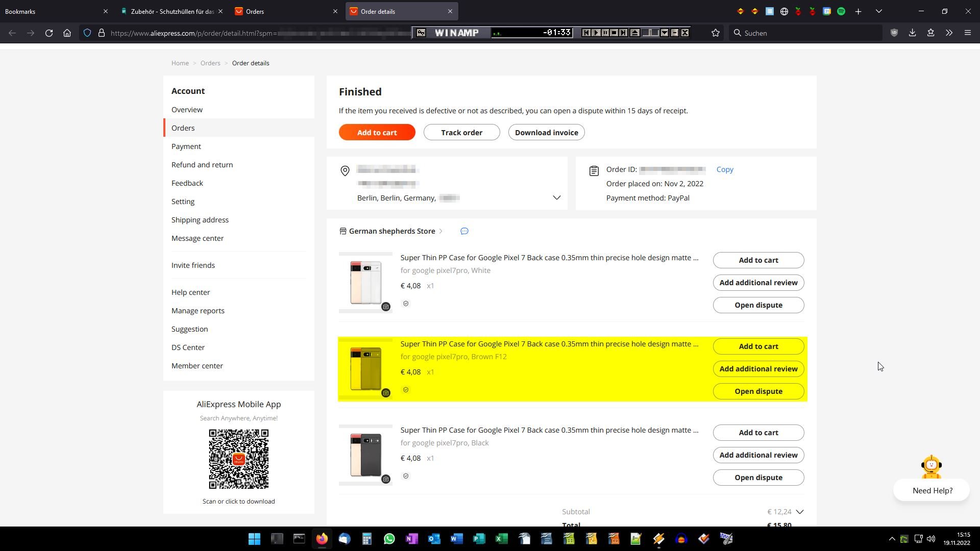This screenshot has height=551, width=980.
Task: Expand the shipping address details
Action: 556,198
